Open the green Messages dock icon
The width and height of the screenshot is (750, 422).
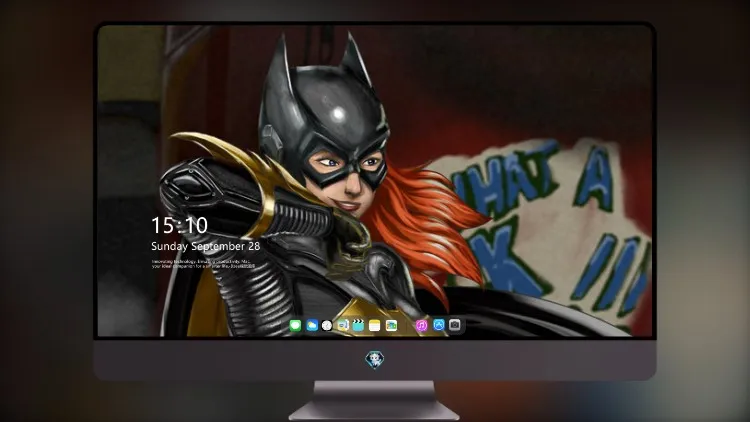(x=296, y=326)
